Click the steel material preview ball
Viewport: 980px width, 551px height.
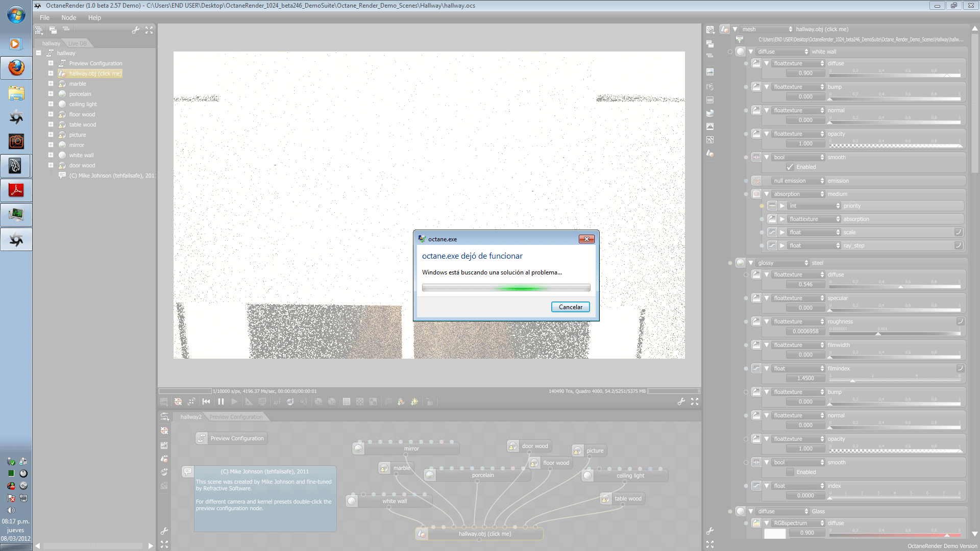[740, 263]
